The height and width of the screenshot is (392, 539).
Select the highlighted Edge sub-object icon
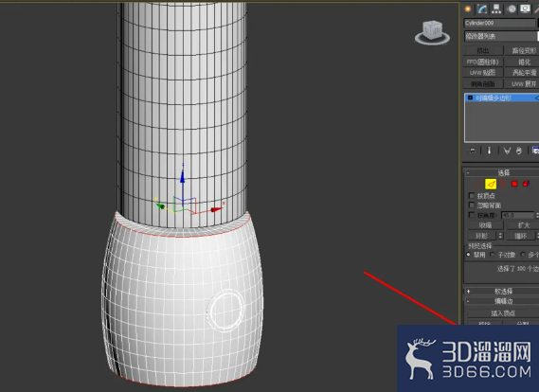click(491, 184)
